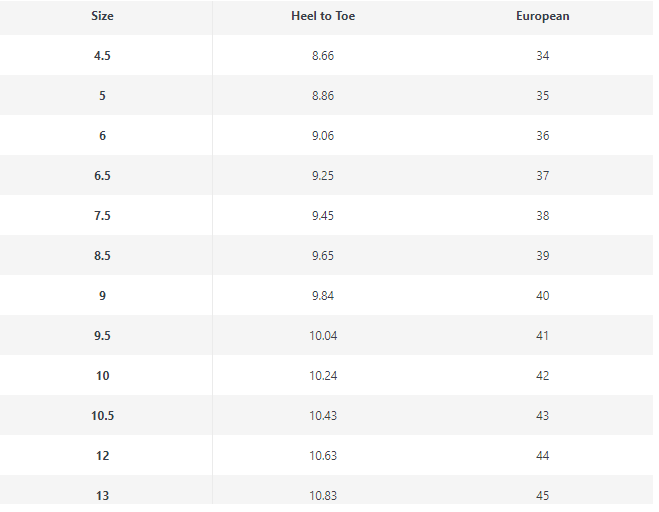
Task: Select the size 6.5 cell
Action: [102, 176]
